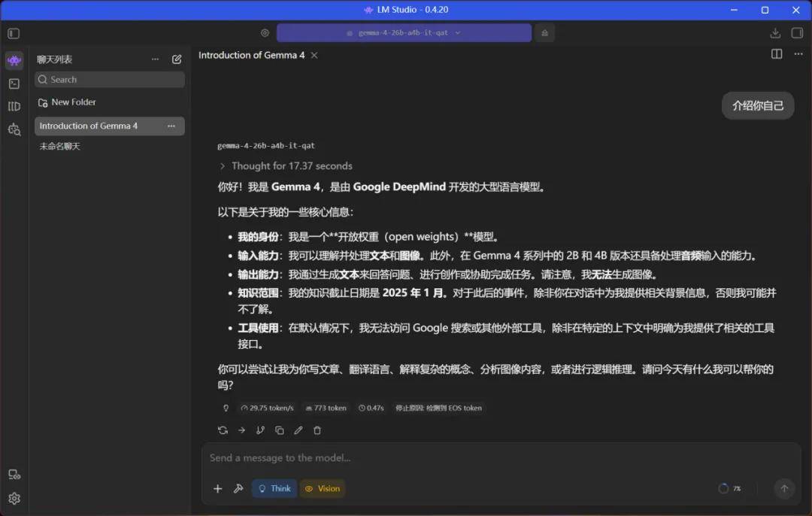This screenshot has height=516, width=812.
Task: Click the gemma-4-26b-a4b-it-qat label above the response
Action: [265, 146]
